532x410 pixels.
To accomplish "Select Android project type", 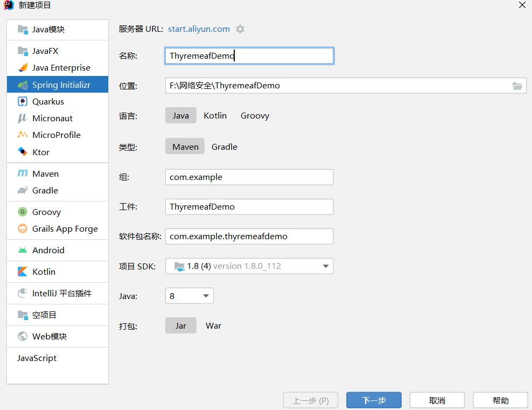I will [58, 251].
